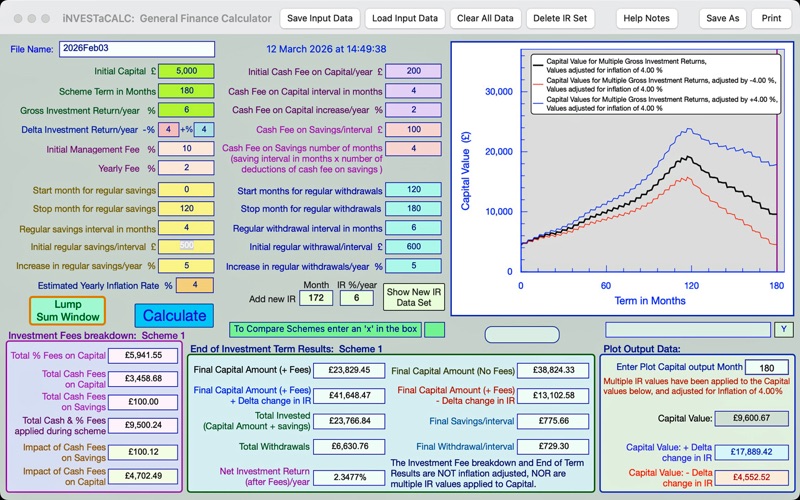Screen dimensions: 800x500
Task: Click the Compare Schemes 'x' box
Action: click(434, 330)
